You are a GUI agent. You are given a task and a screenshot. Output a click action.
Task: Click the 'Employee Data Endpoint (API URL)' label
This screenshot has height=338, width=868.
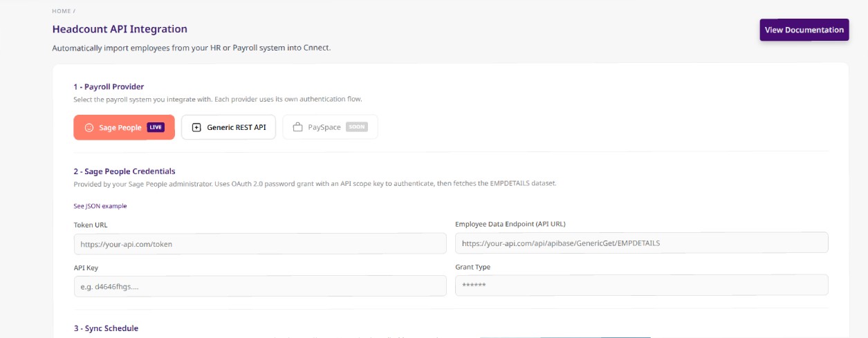512,224
